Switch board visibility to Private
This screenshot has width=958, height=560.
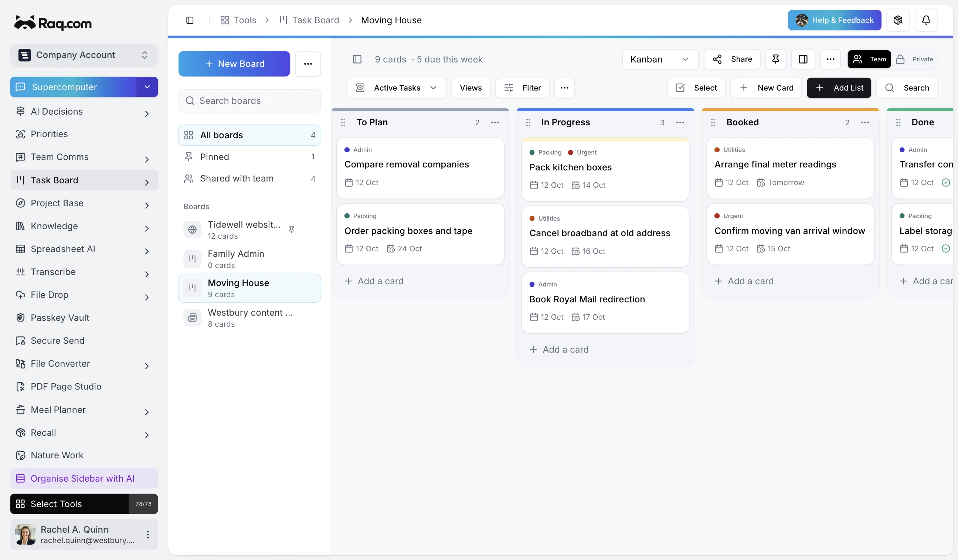point(914,59)
